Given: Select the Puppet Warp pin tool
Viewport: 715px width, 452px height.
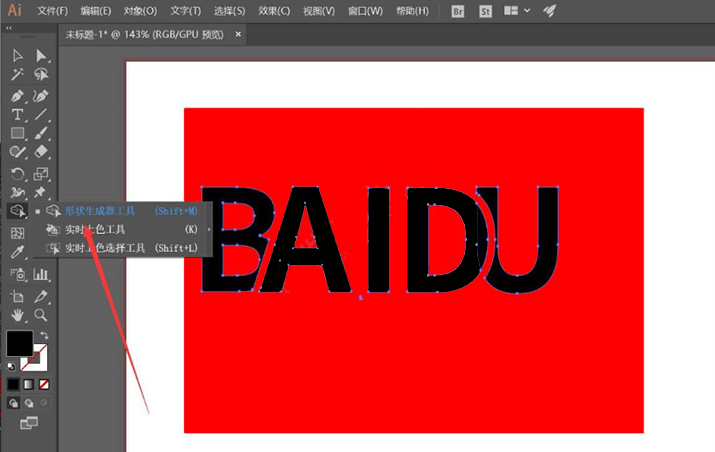Looking at the screenshot, I should pos(41,192).
